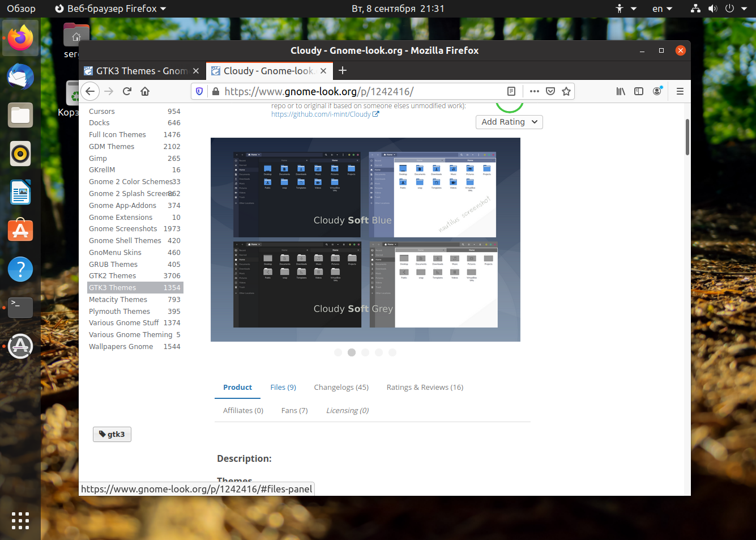Expand the Add Rating dropdown

509,122
